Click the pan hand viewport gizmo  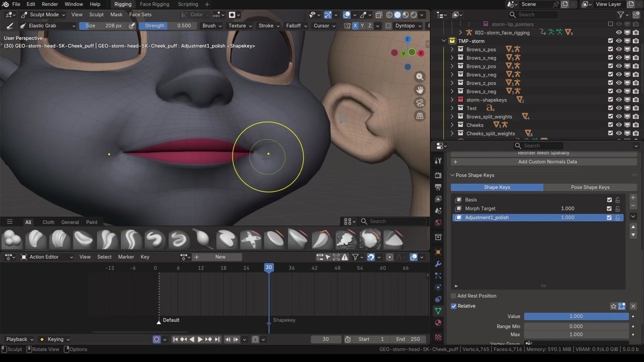click(420, 90)
